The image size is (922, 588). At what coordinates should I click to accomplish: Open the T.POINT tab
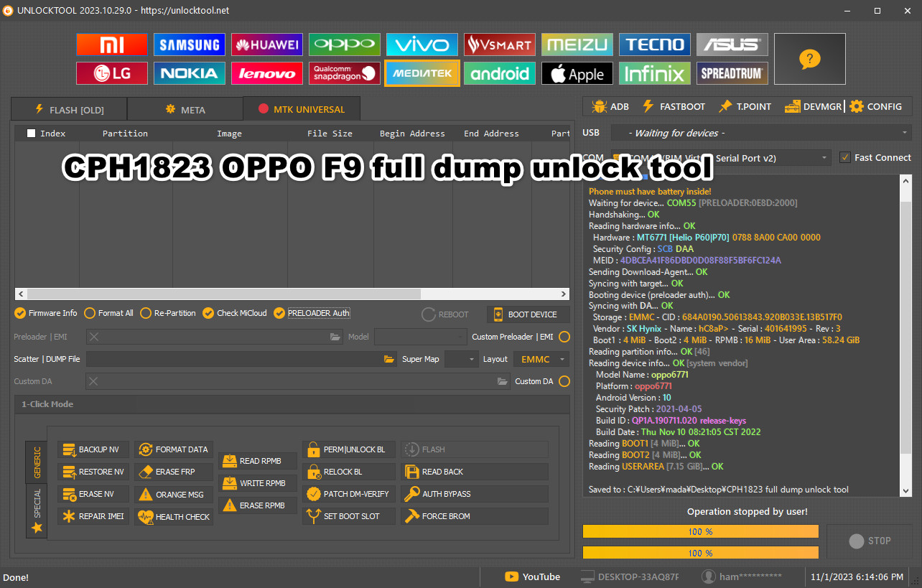(745, 106)
